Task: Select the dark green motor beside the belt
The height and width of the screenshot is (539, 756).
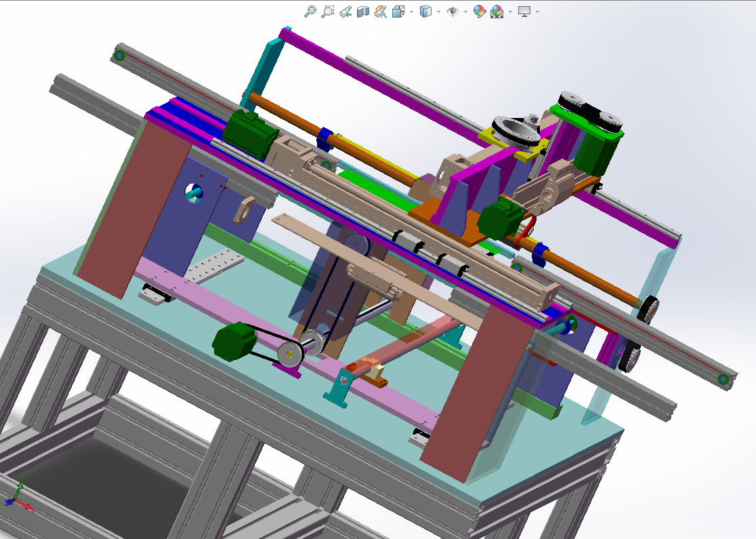Action: coord(234,342)
